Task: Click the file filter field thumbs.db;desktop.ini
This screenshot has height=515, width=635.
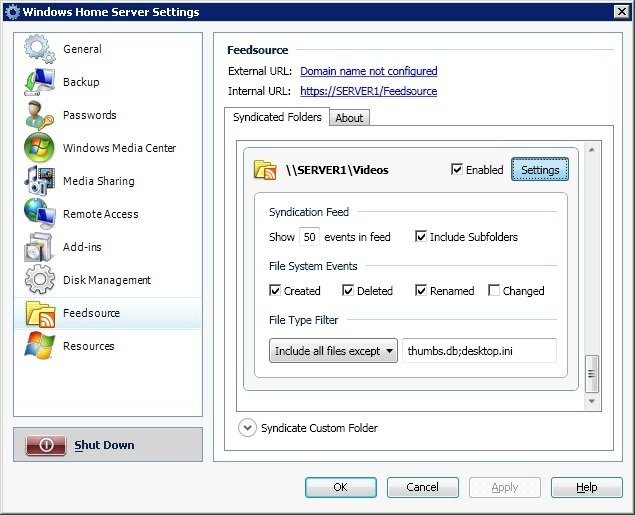Action: coord(479,351)
